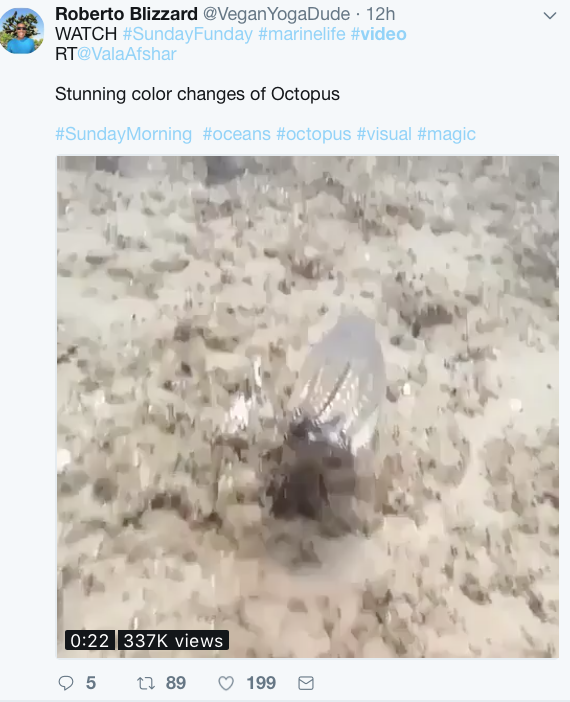Open Roberto Blizzard's profile avatar

(22, 31)
